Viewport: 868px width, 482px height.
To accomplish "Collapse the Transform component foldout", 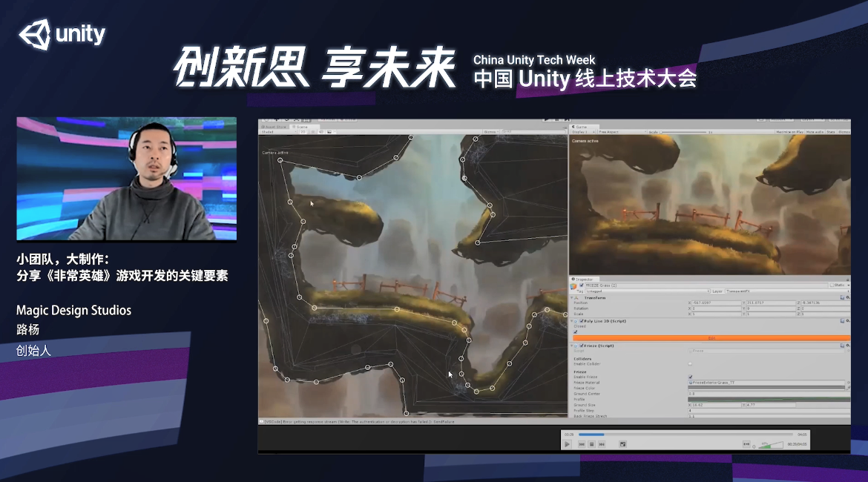I will (x=571, y=297).
